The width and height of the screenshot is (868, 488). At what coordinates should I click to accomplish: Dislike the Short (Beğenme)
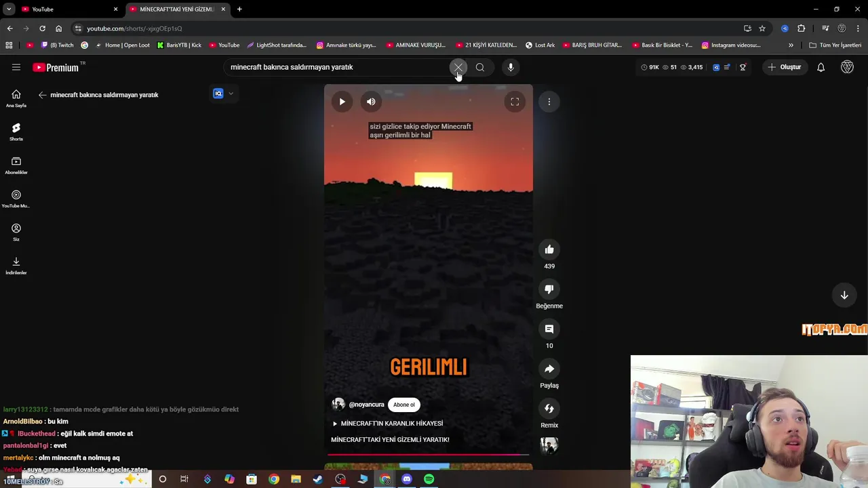click(549, 289)
